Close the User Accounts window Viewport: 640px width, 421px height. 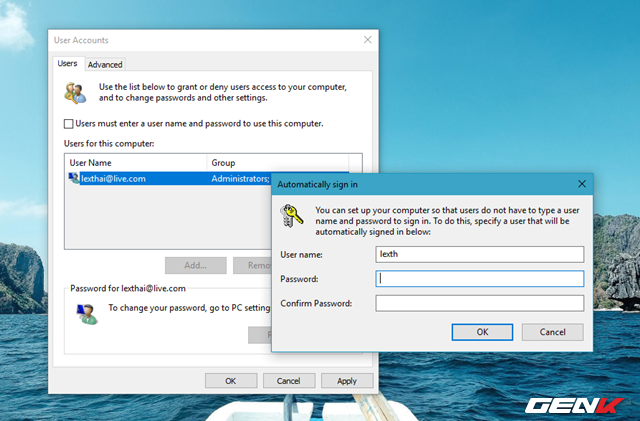tap(367, 40)
